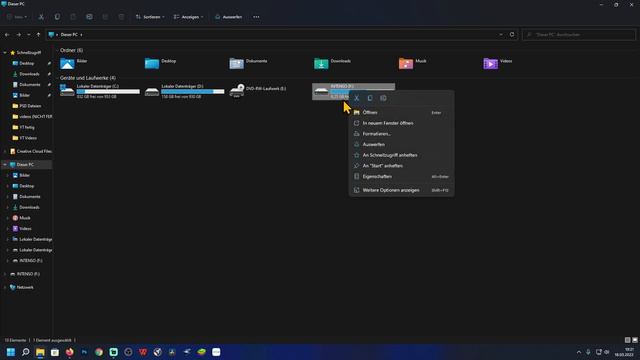Choose Weitere Optionen anzeigen
Viewport: 640px width, 360px height.
pos(402,190)
